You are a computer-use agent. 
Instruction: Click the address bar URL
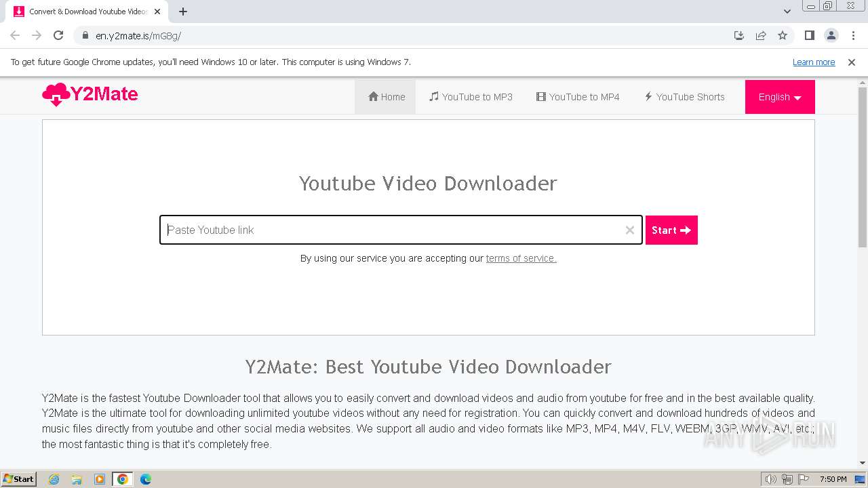pyautogui.click(x=138, y=36)
